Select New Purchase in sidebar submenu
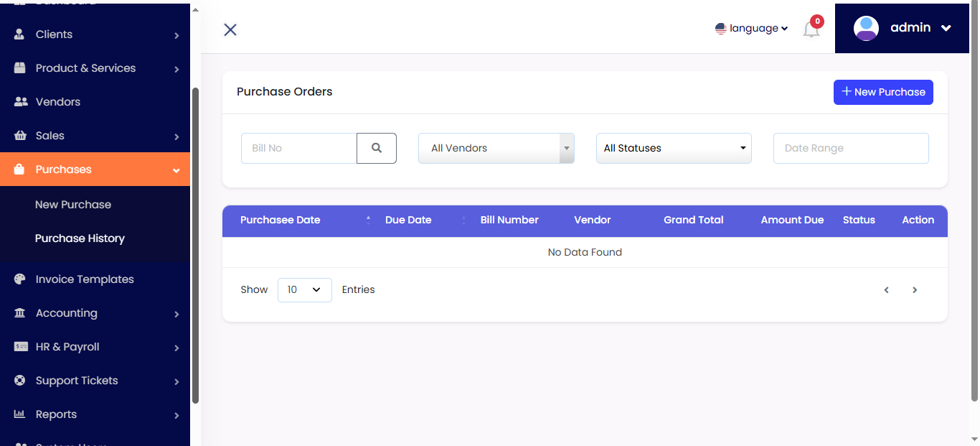Screen dimensions: 980x446 tap(73, 205)
